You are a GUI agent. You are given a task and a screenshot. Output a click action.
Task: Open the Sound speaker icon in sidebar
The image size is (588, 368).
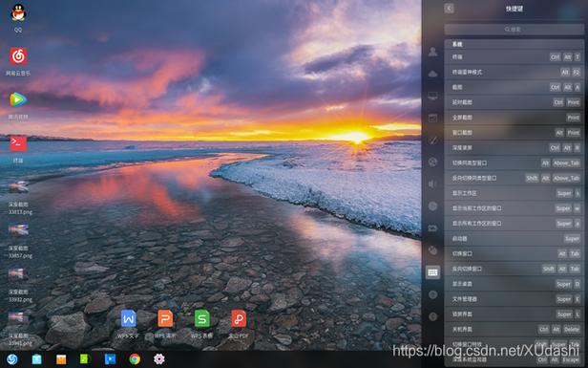pos(432,184)
